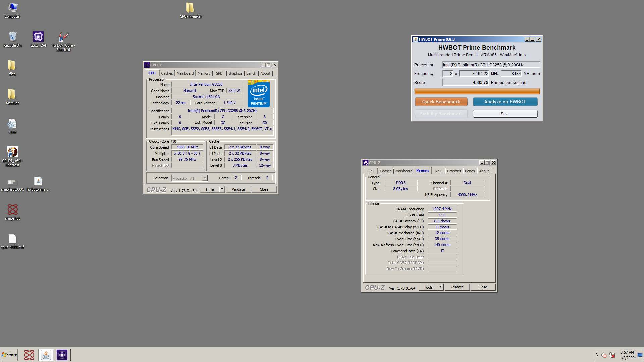Select Caches tab in Memory CPU-Z window

click(385, 171)
